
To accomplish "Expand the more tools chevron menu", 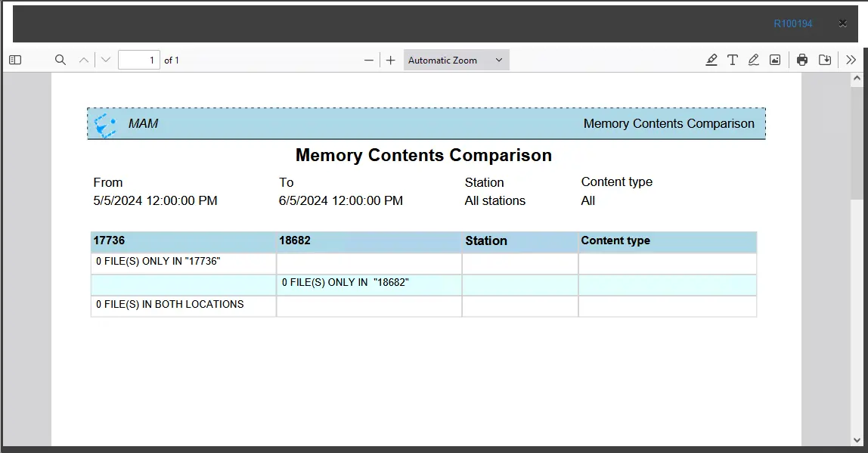I will [x=851, y=61].
